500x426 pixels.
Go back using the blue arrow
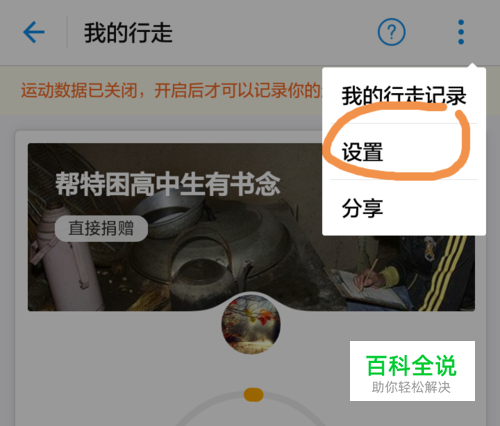pos(34,32)
